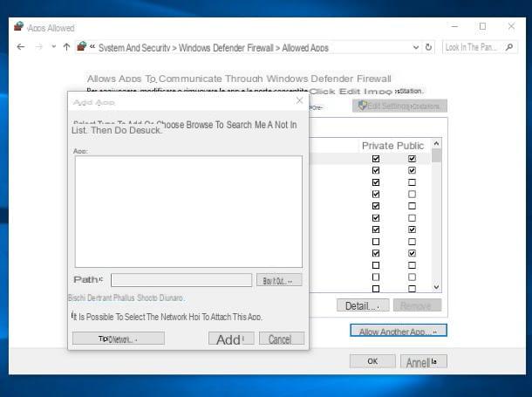Click the Public column header
This screenshot has width=532, height=397.
point(411,146)
